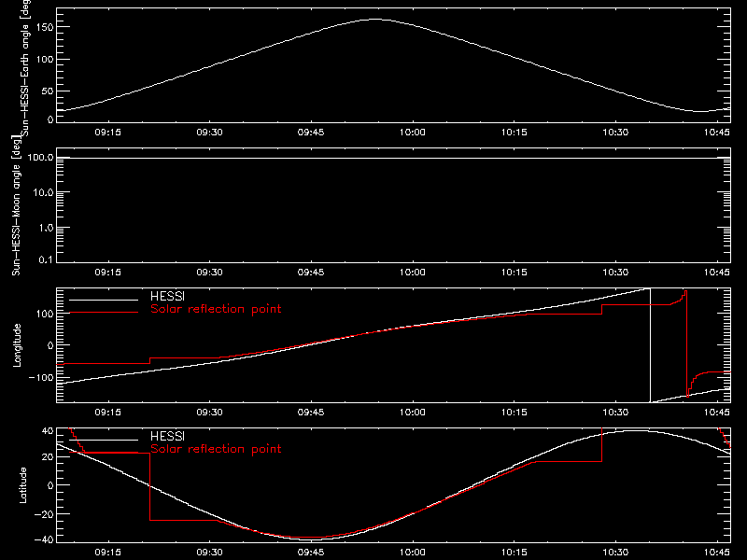The width and height of the screenshot is (747, 560).
Task: Click the 10:15 tick under Longitude plot
Action: [514, 412]
